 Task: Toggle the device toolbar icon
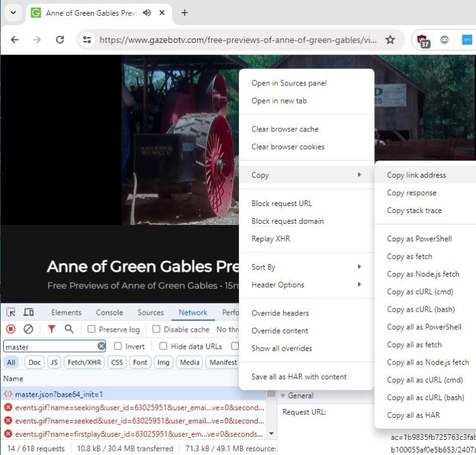click(x=28, y=312)
